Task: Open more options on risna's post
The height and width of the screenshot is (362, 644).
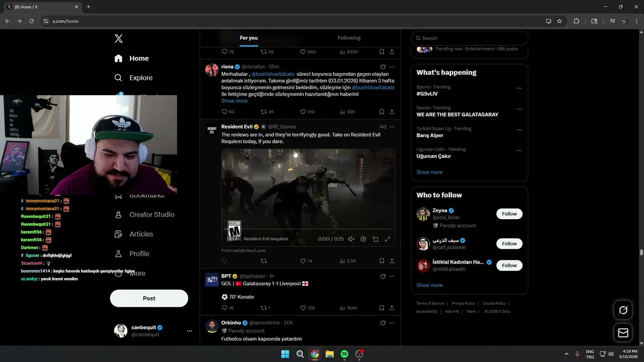Action: pyautogui.click(x=392, y=67)
